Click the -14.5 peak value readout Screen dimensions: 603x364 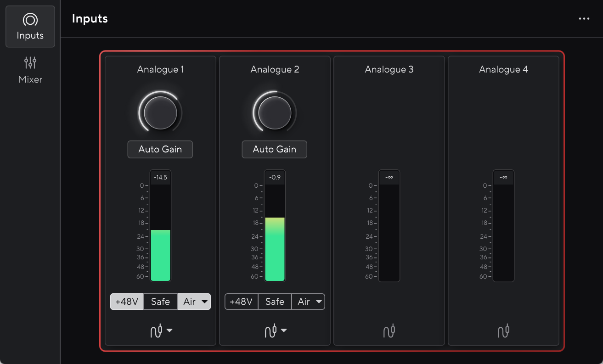tap(160, 177)
